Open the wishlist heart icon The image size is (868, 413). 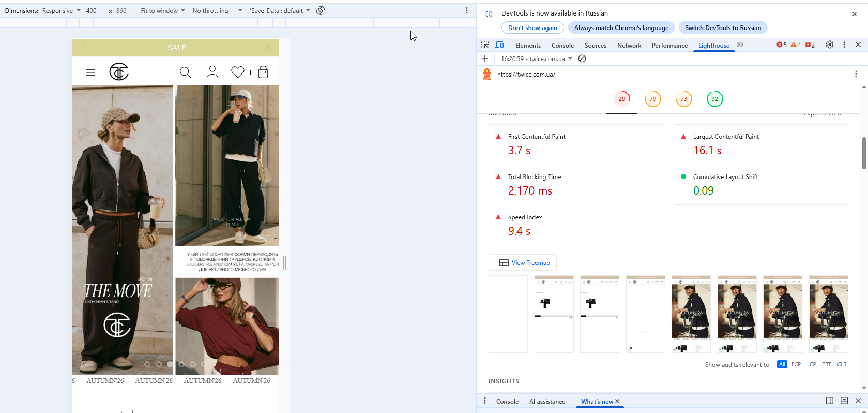[238, 72]
